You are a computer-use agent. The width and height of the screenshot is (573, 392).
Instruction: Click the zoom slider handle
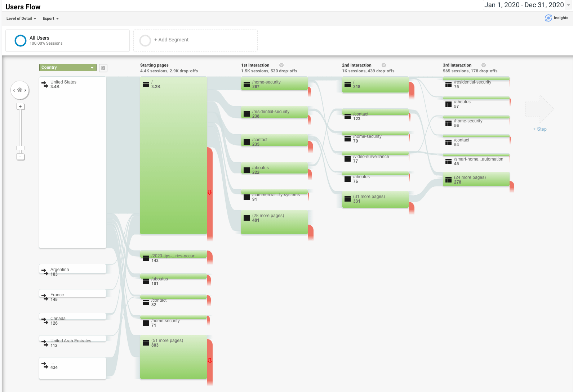[20, 148]
